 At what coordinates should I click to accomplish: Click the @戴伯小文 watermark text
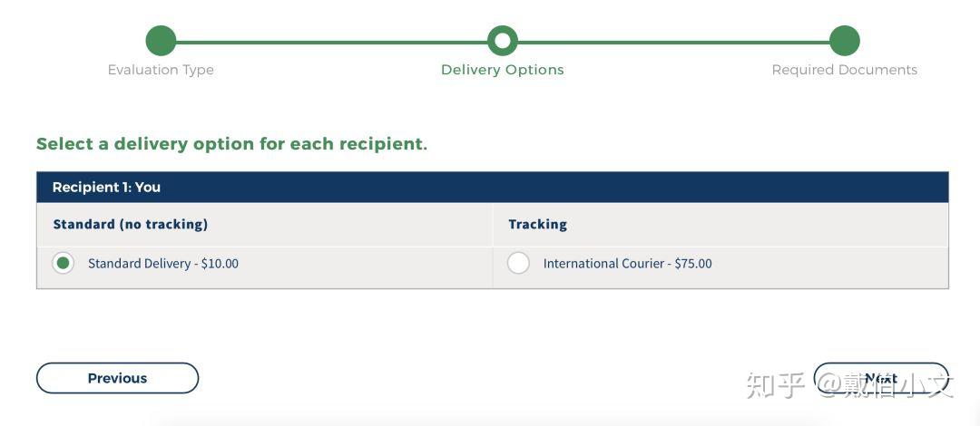885,384
